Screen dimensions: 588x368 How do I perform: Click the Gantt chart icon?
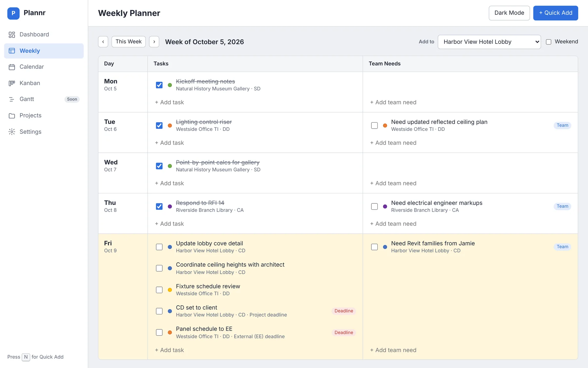pyautogui.click(x=12, y=99)
